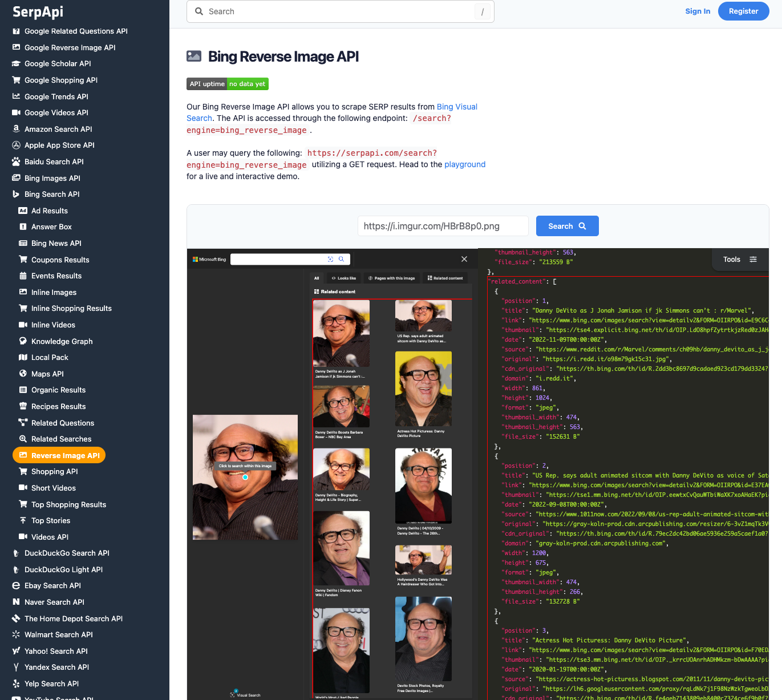This screenshot has height=700, width=782.
Task: Click the Apple App Store icon
Action: 16,145
